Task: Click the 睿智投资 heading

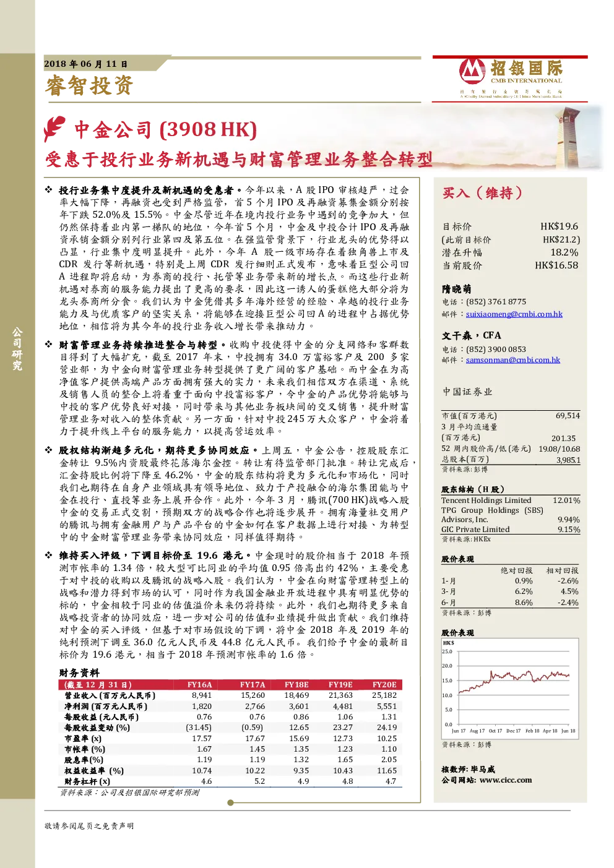Action: (x=89, y=85)
